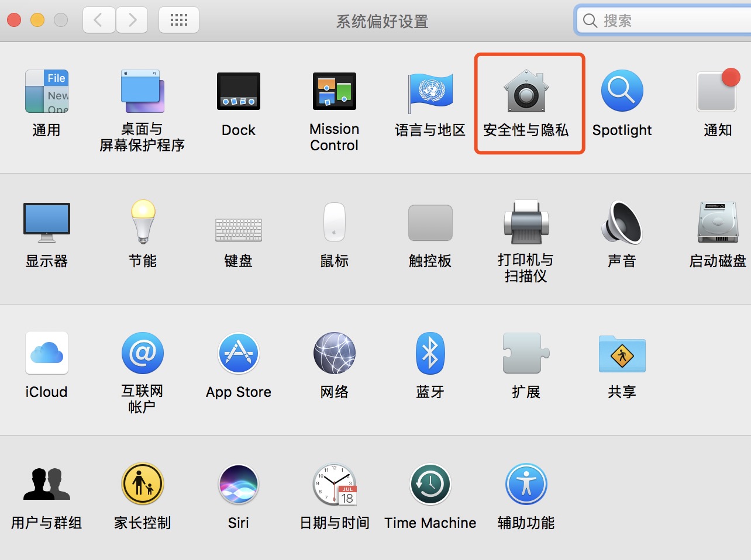The image size is (751, 560).
Task: Click the 搜索 search field
Action: pos(664,20)
